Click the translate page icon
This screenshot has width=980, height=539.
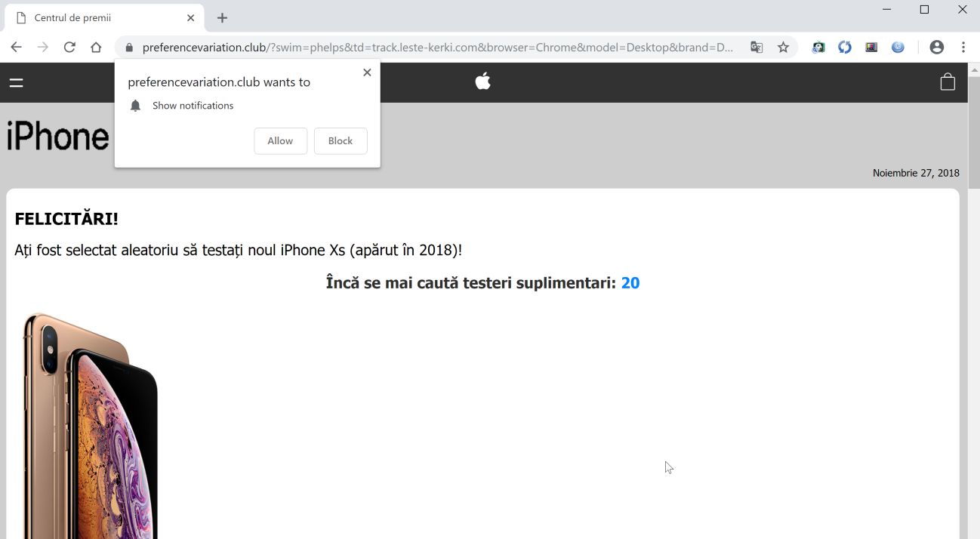click(757, 47)
